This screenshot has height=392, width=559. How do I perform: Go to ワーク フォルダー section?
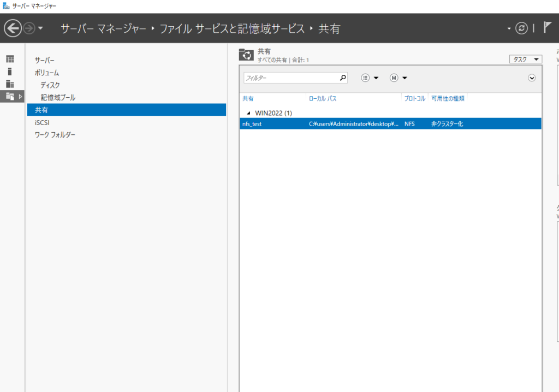(x=55, y=135)
